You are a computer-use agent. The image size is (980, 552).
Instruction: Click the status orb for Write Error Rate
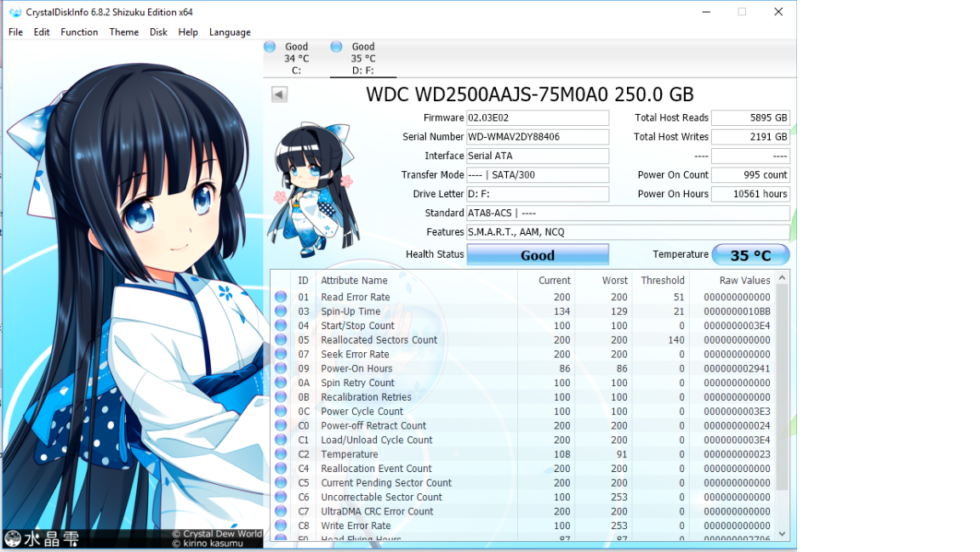pyautogui.click(x=281, y=526)
